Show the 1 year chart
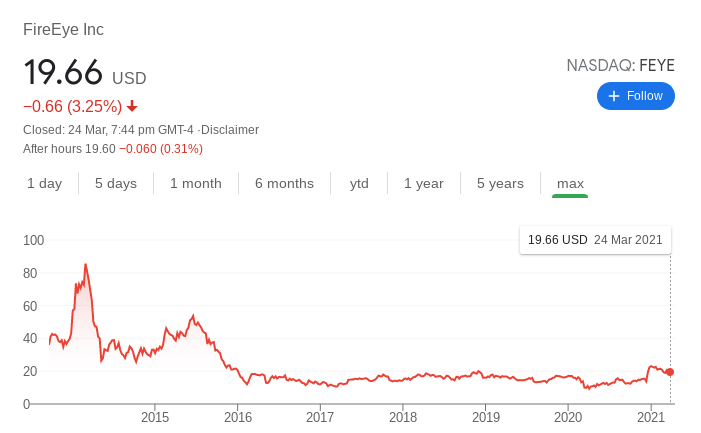Viewport: 701px width, 433px height. point(423,183)
